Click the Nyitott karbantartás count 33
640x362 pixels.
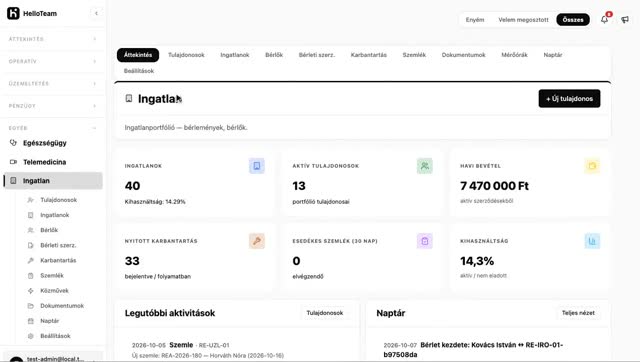coord(132,261)
